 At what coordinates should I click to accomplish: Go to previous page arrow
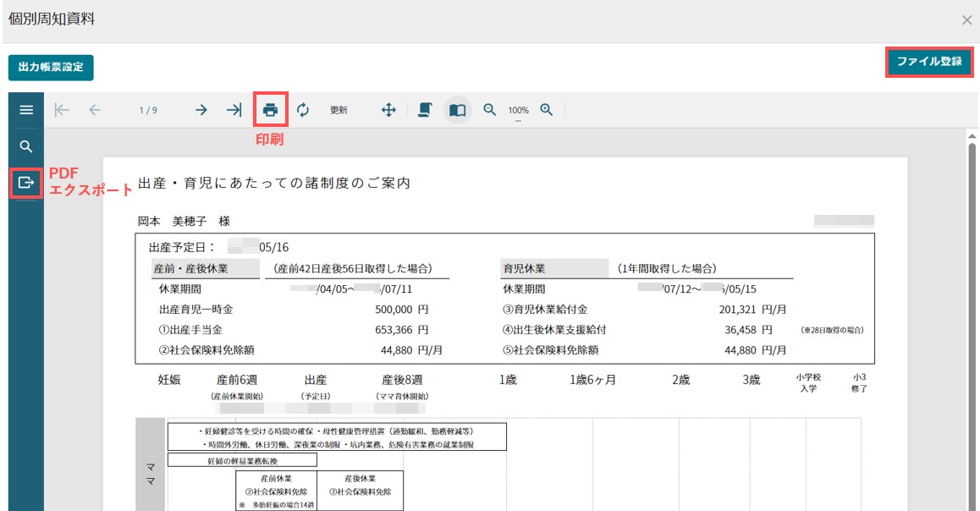(95, 110)
